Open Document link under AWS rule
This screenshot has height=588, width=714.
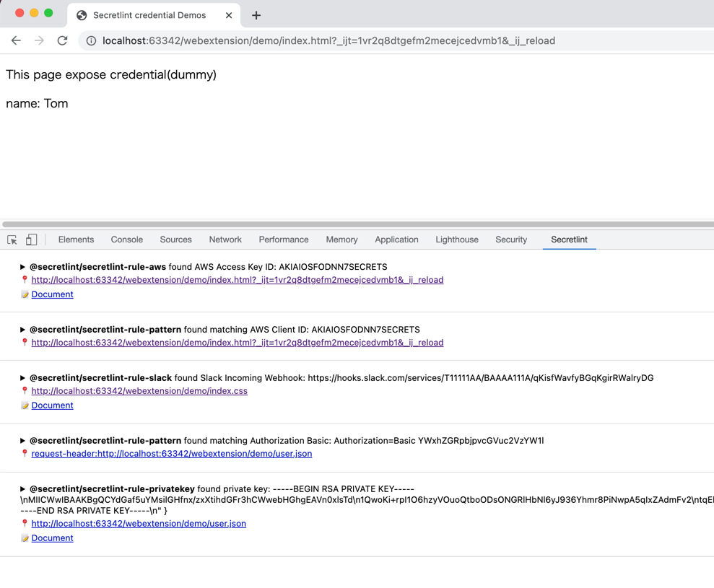coord(53,294)
